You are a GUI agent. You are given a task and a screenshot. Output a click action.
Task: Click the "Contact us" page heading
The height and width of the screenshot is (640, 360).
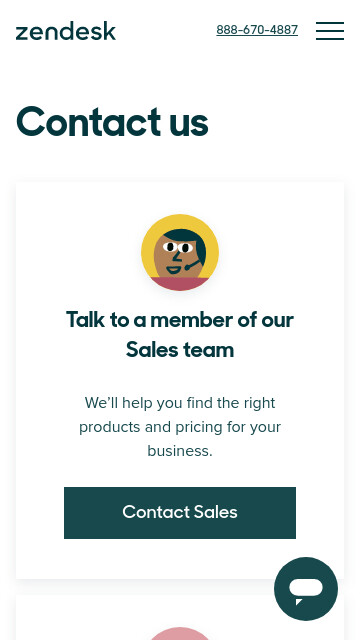pos(112,122)
